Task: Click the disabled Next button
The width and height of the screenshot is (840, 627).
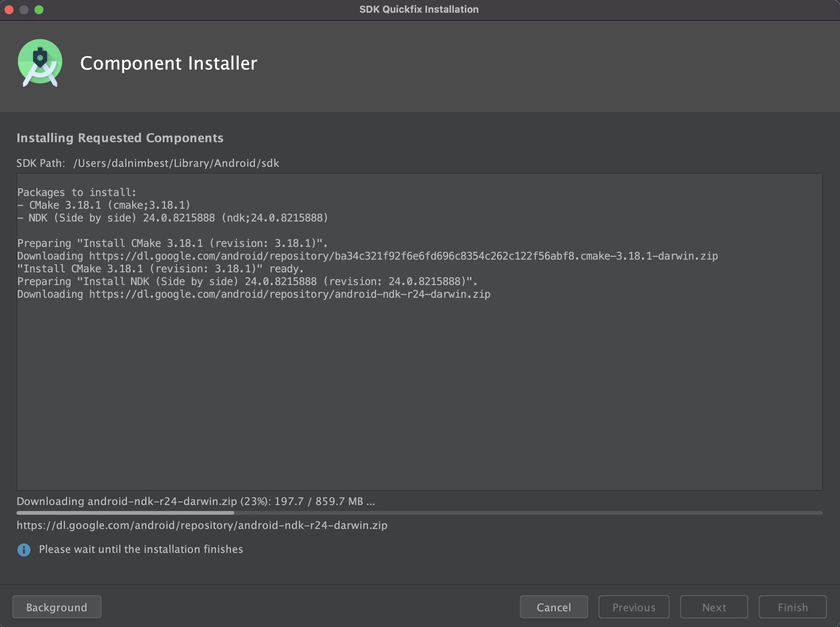Action: (x=714, y=607)
